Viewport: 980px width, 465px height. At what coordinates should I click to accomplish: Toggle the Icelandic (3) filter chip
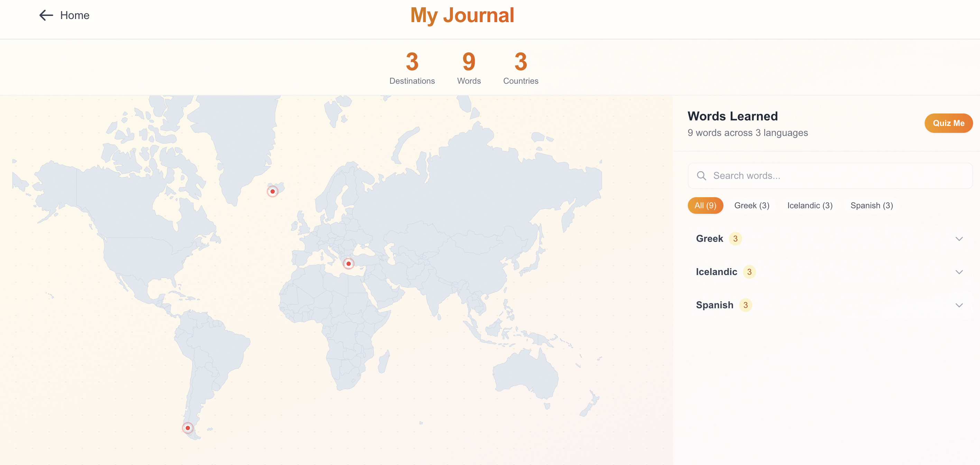click(x=810, y=206)
